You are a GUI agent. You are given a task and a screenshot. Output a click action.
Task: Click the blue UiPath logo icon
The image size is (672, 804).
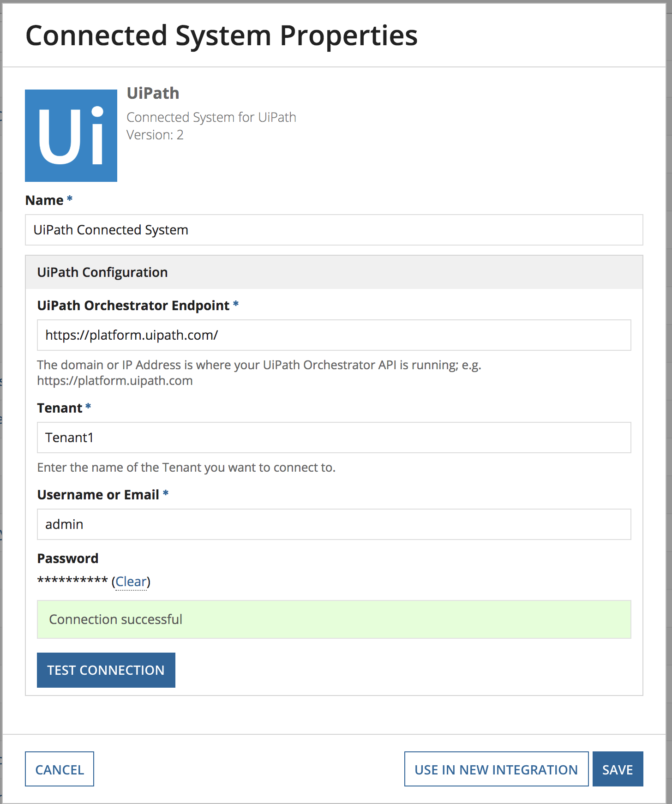tap(71, 136)
